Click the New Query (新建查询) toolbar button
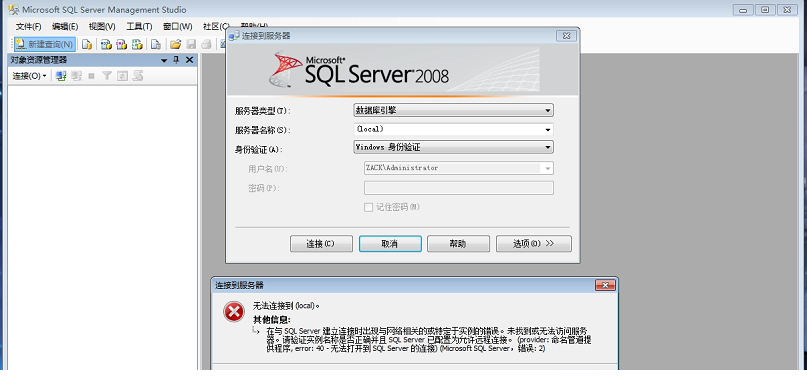 click(x=44, y=44)
